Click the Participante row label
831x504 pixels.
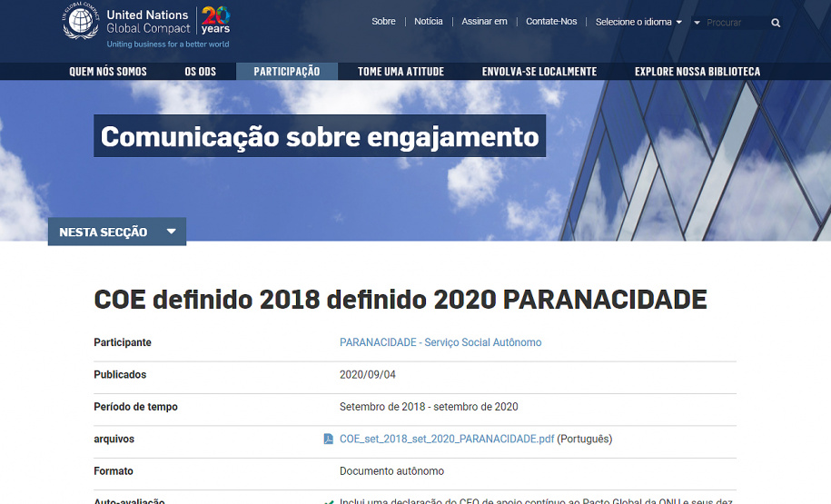pyautogui.click(x=123, y=342)
